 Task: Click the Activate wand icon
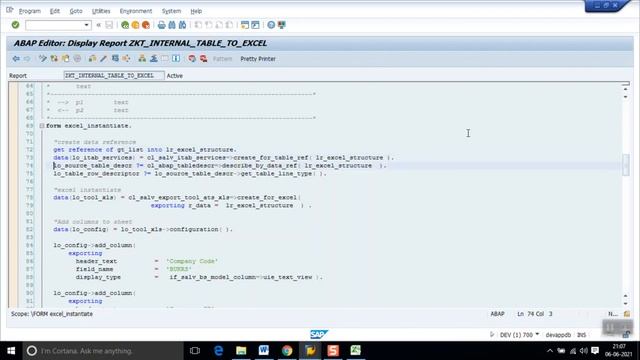click(104, 59)
